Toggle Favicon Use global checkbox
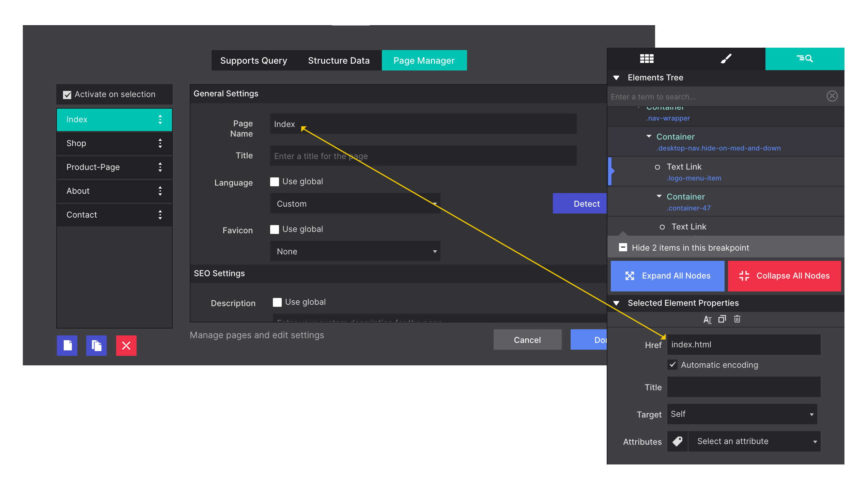 [274, 229]
